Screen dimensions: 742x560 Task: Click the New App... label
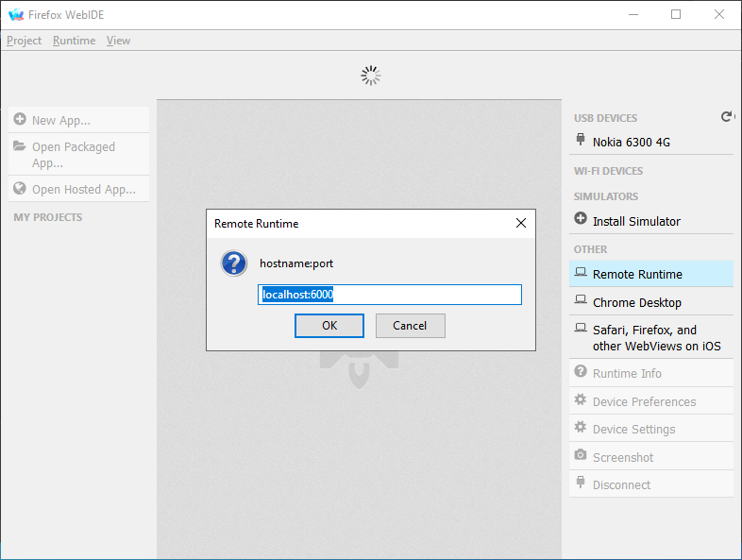click(61, 121)
